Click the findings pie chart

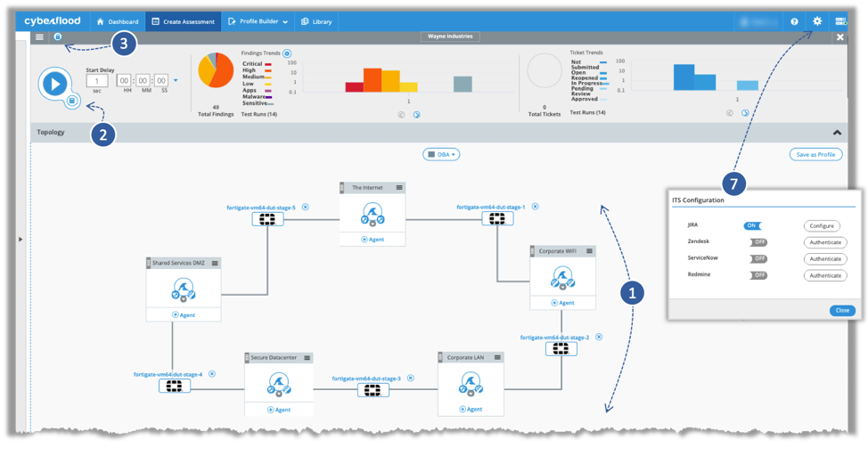(x=216, y=70)
